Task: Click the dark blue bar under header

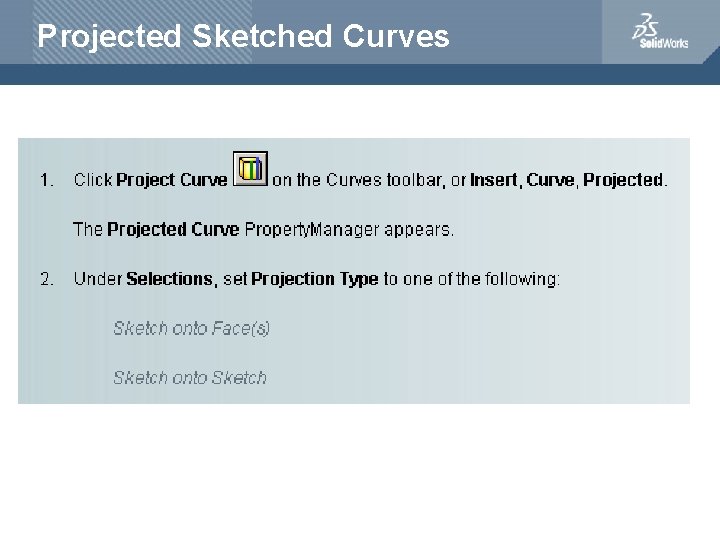Action: coord(360,74)
